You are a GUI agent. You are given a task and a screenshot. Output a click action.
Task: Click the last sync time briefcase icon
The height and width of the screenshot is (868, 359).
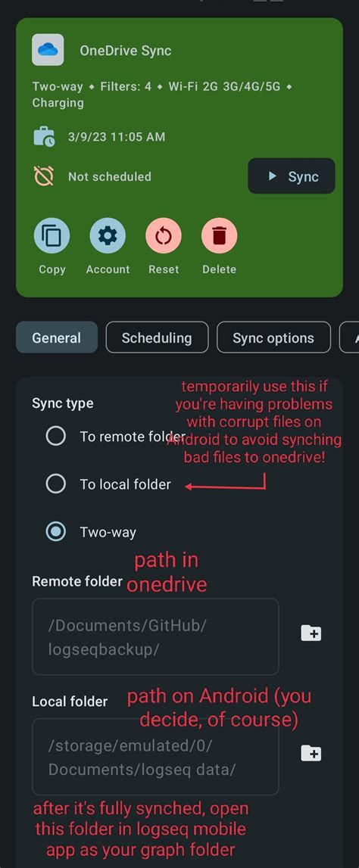click(x=44, y=137)
